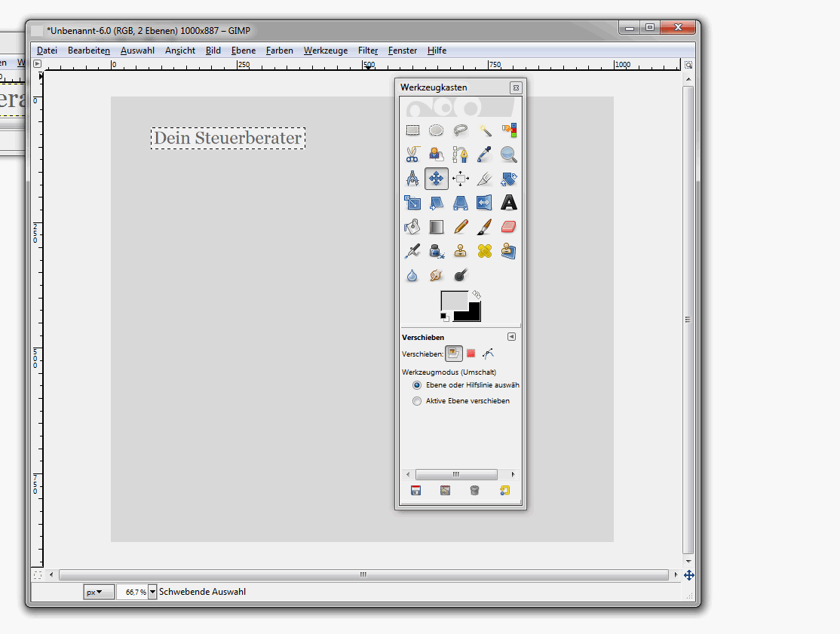Select the Alignment tool
This screenshot has height=634, width=840.
point(460,179)
